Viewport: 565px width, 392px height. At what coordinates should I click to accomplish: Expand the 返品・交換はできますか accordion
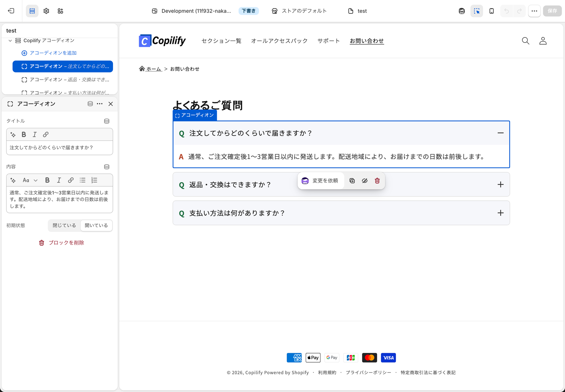click(500, 185)
